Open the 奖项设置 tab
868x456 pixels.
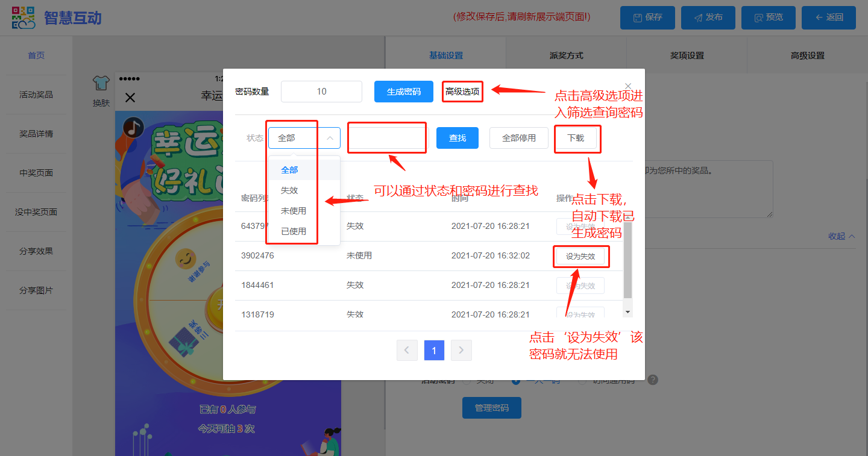coord(687,55)
